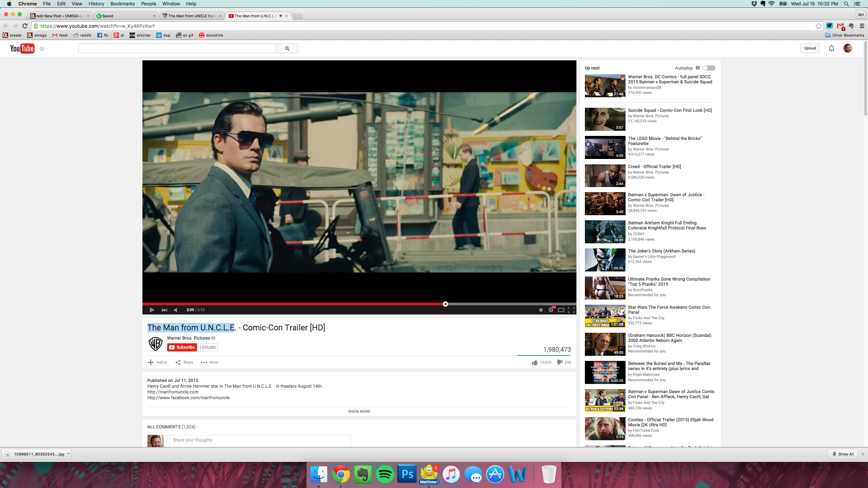Mute the tab via speaker icon

[x=281, y=16]
